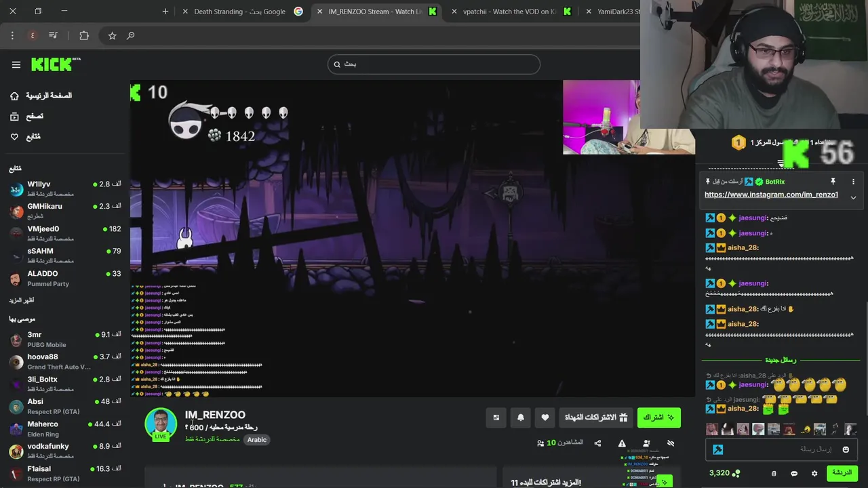Click the viewers count (المشاهدون 10)
This screenshot has height=488, width=868.
560,443
